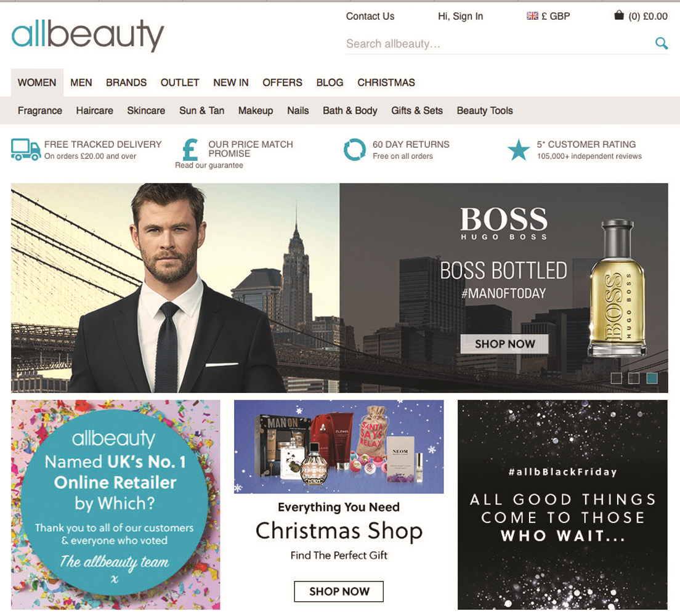The image size is (680, 616).
Task: Click the circular arrows returns icon
Action: point(355,150)
